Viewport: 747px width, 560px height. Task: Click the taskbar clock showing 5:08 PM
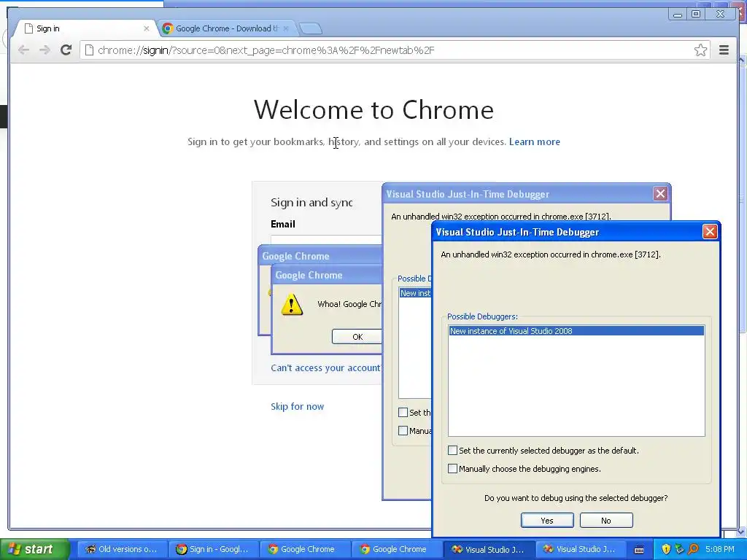(x=720, y=549)
